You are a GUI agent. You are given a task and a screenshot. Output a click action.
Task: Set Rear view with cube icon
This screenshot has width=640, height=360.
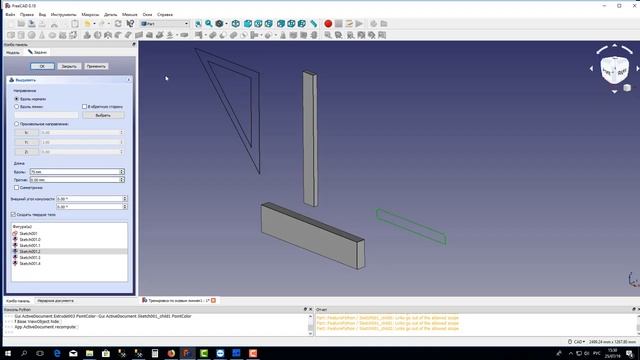coord(281,24)
